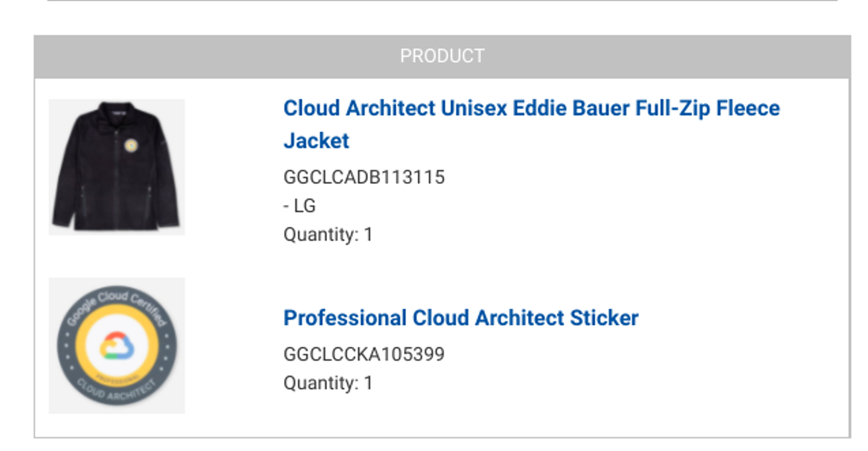Open the Eddie Bauer Full-Zip Fleece Jacket link

pos(531,109)
